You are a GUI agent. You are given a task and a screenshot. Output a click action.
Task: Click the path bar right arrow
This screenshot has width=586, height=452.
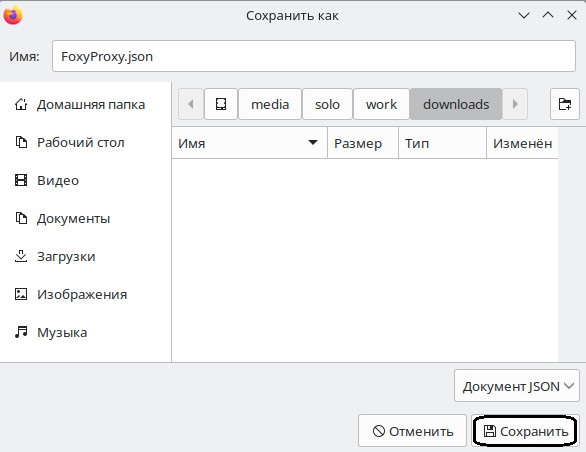click(x=515, y=104)
